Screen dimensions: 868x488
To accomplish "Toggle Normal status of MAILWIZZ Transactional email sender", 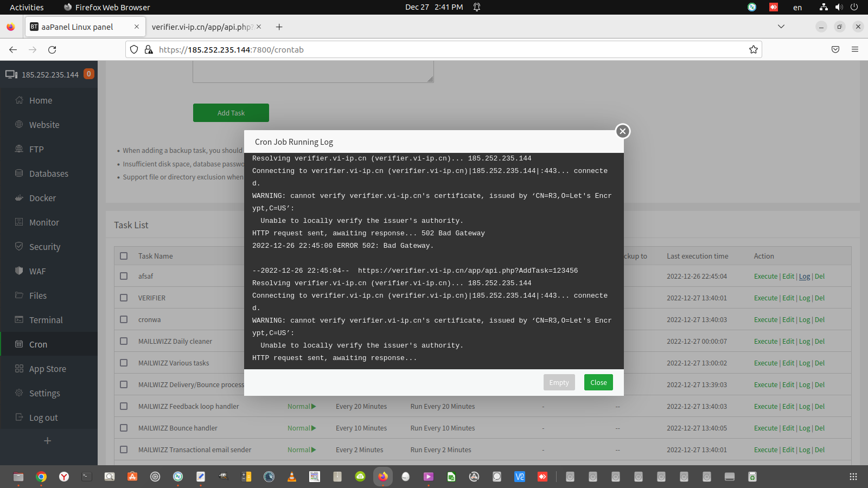I will click(302, 450).
